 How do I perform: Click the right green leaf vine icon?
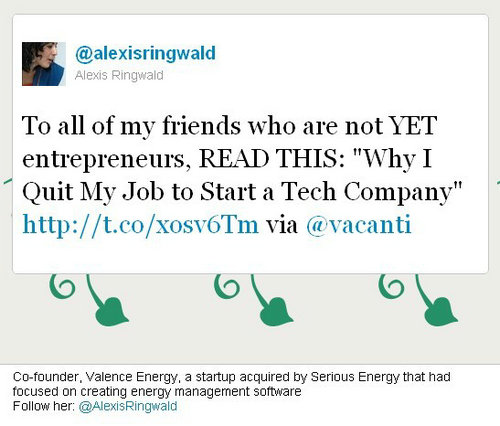(x=436, y=300)
